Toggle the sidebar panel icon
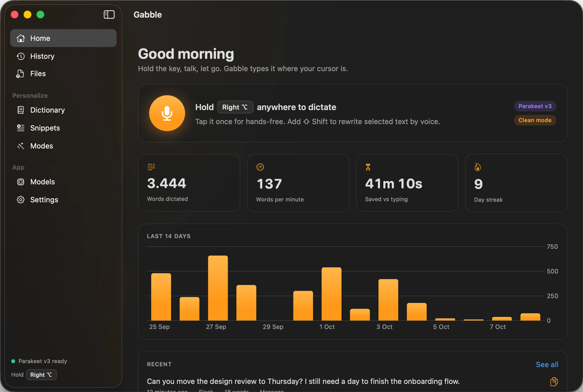The width and height of the screenshot is (583, 392). click(x=109, y=15)
